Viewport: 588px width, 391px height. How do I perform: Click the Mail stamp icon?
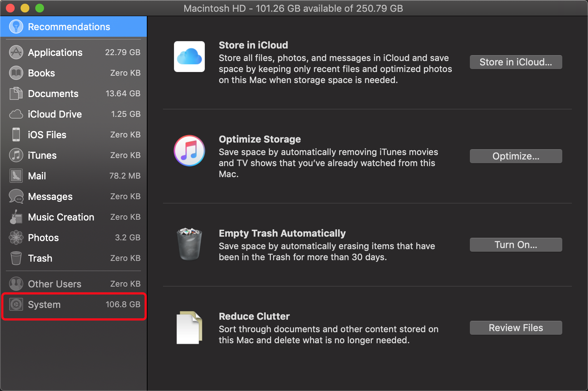click(16, 176)
